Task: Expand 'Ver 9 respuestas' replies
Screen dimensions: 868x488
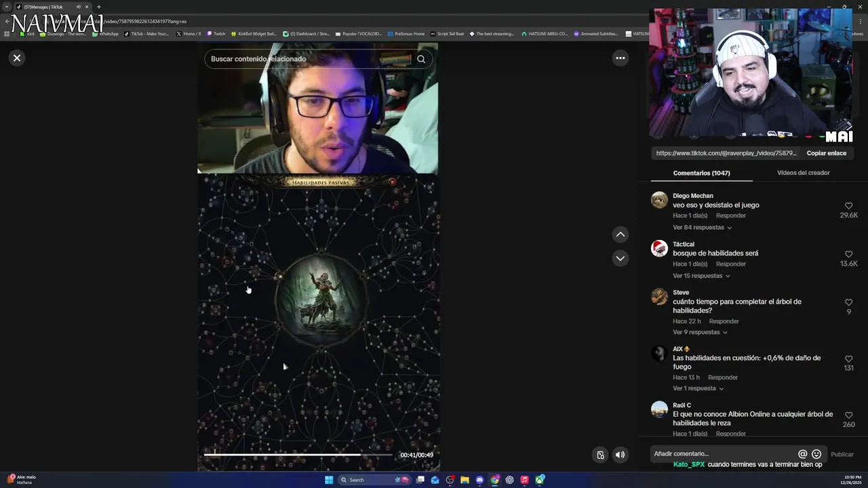Action: point(700,332)
